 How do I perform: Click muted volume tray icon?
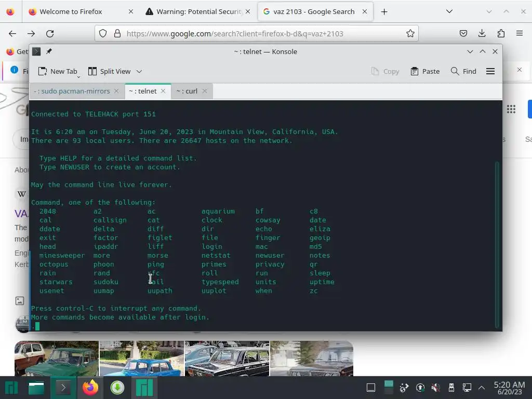(x=436, y=388)
